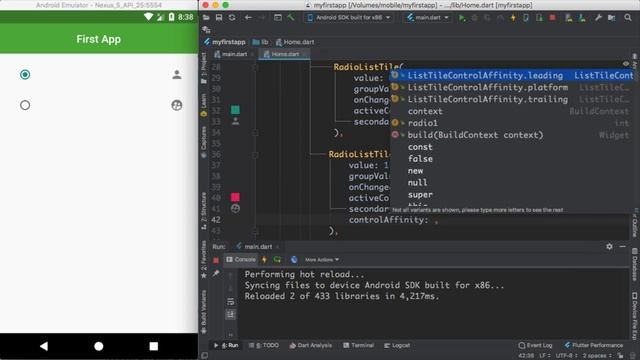Click green color swatch in editor gutter line 32
The width and height of the screenshot is (640, 360).
(235, 110)
